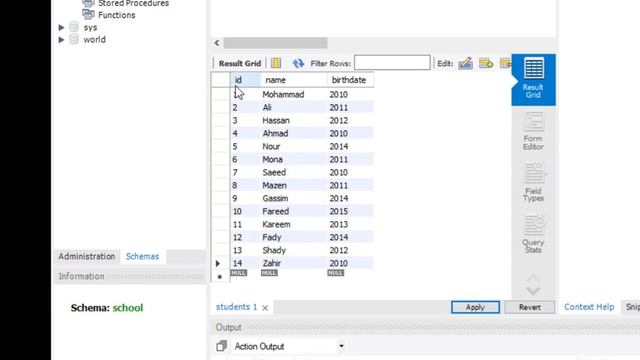Select the cell 'Hassan'
This screenshot has height=360, width=640.
293,120
